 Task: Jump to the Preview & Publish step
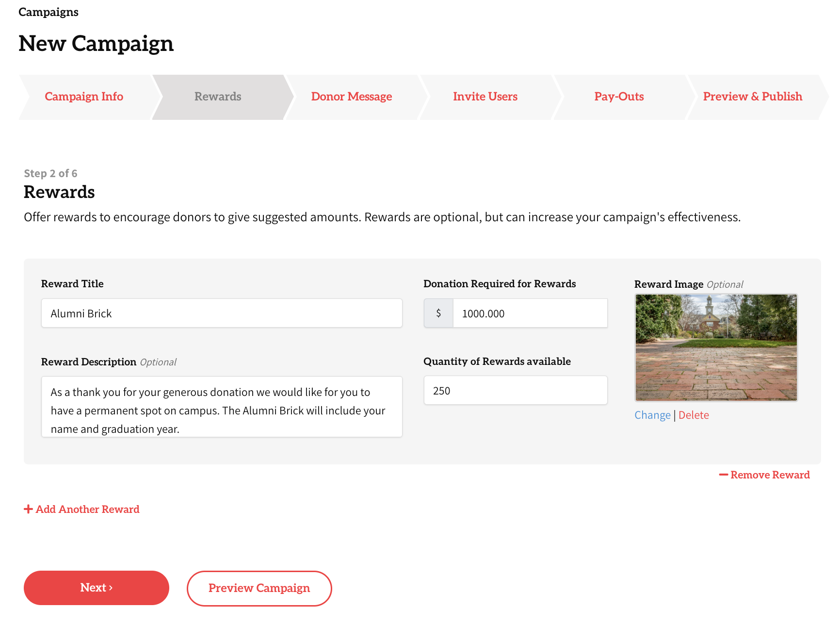tap(753, 97)
